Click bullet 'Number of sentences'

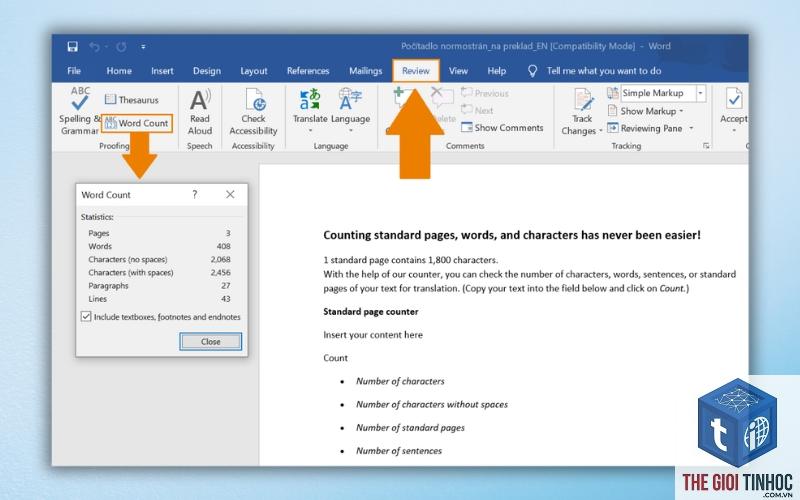(x=399, y=451)
